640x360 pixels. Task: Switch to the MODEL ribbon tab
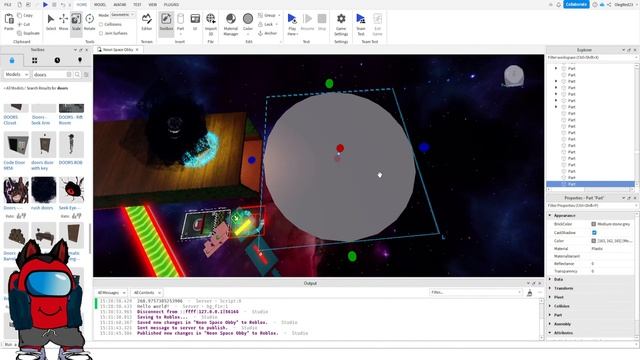click(100, 4)
